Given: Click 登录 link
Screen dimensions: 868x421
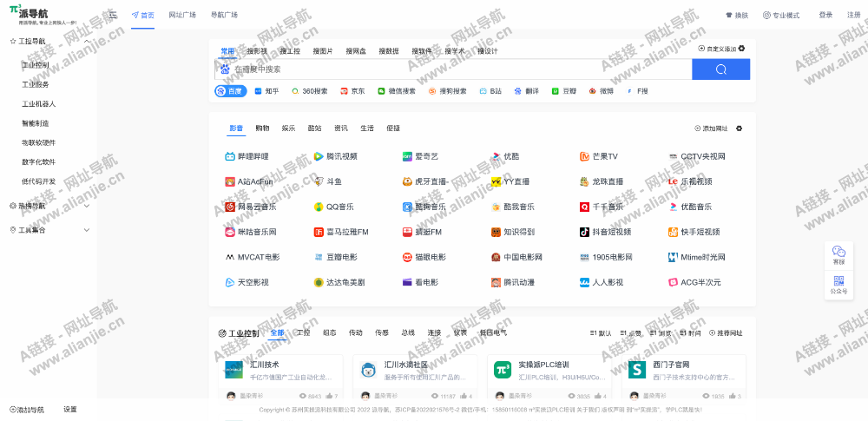Looking at the screenshot, I should (x=825, y=16).
